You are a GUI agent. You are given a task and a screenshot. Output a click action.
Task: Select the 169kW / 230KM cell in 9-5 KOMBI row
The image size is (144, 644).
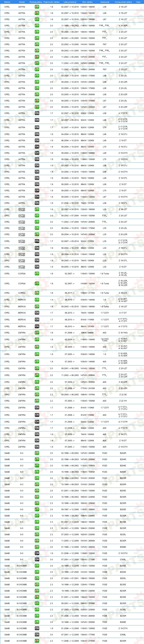pyautogui.click(x=87, y=591)
